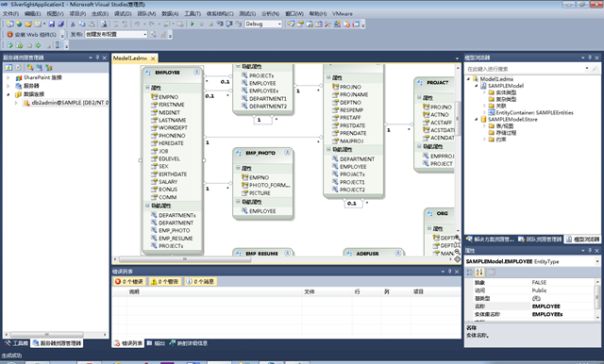Collapse the EMPLOYEE entity using its chevron icon
The width and height of the screenshot is (604, 364).
pos(197,72)
